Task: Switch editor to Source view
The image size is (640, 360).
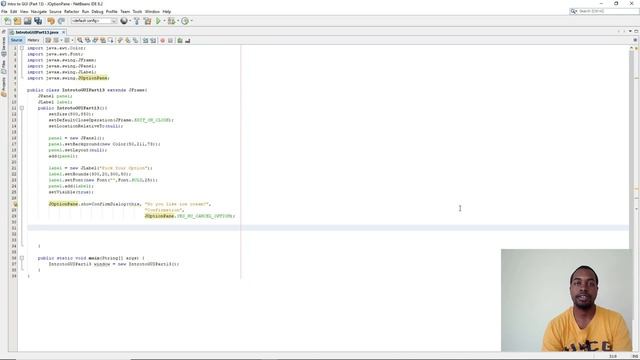Action: pos(17,40)
